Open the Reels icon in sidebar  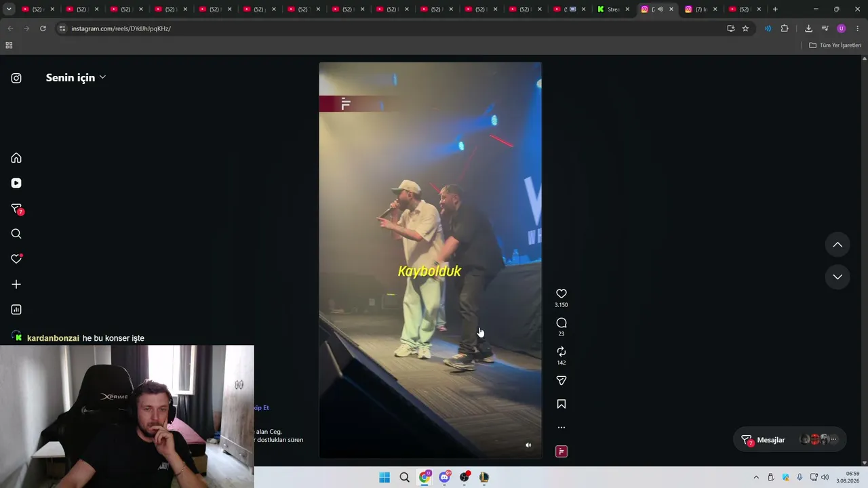coord(16,183)
